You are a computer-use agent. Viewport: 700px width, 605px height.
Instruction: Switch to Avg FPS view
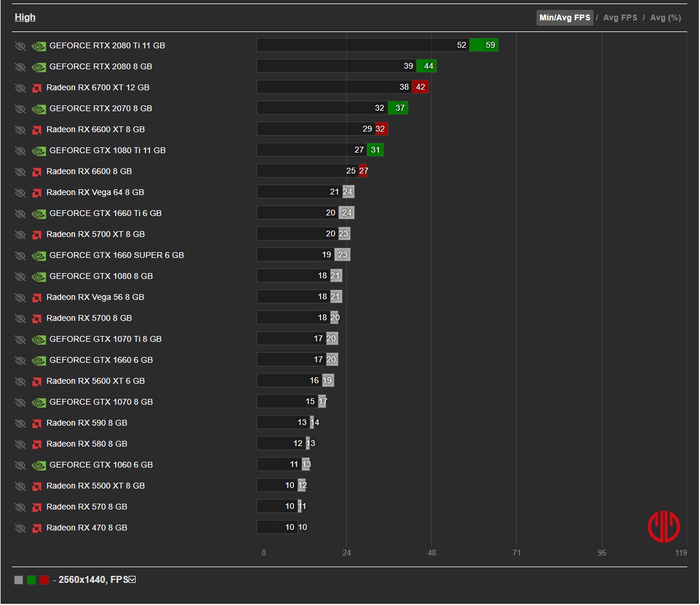pos(620,17)
